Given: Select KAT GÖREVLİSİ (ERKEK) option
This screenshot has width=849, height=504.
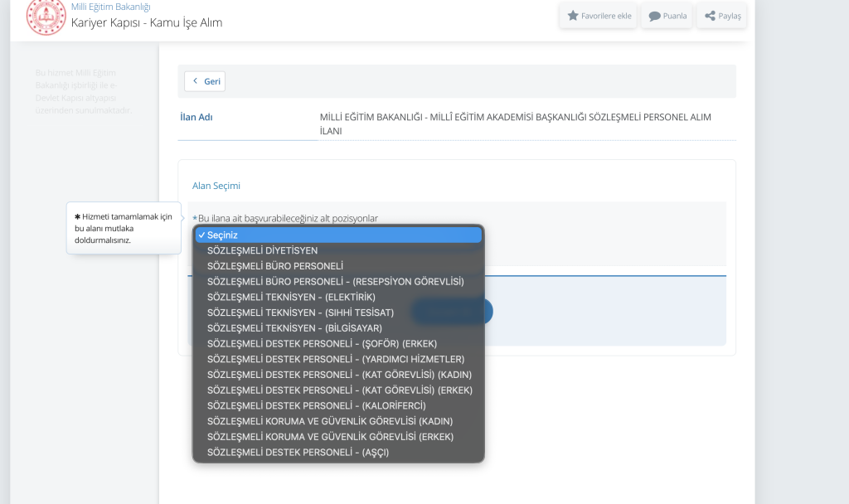Looking at the screenshot, I should tap(339, 390).
